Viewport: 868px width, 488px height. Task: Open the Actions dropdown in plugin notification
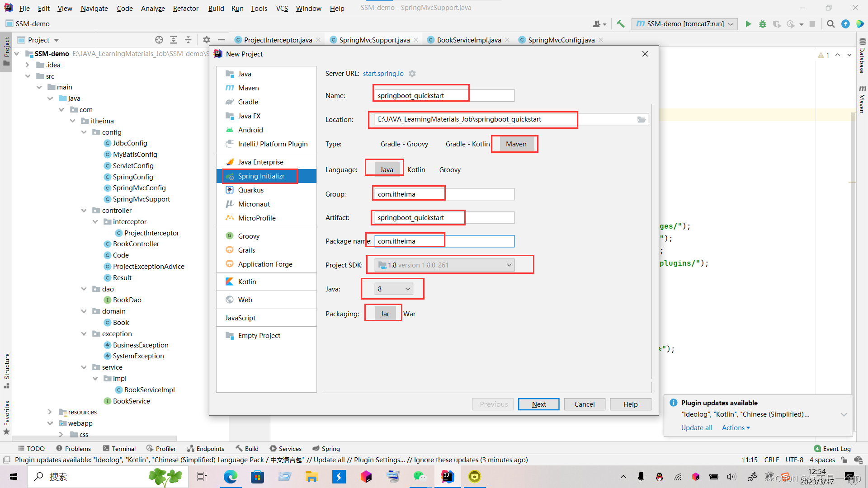(x=736, y=428)
